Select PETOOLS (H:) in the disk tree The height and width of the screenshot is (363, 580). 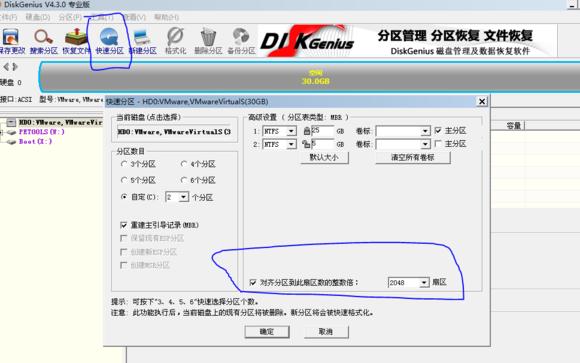[41, 132]
